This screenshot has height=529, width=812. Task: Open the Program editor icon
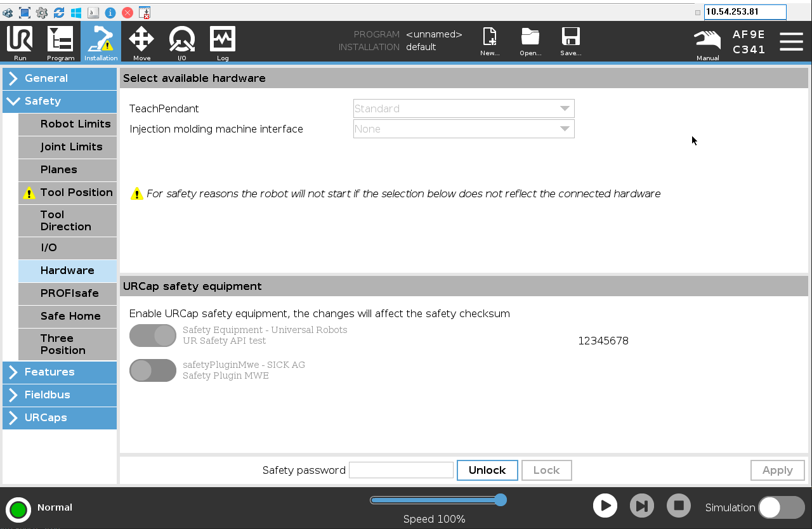(60, 41)
